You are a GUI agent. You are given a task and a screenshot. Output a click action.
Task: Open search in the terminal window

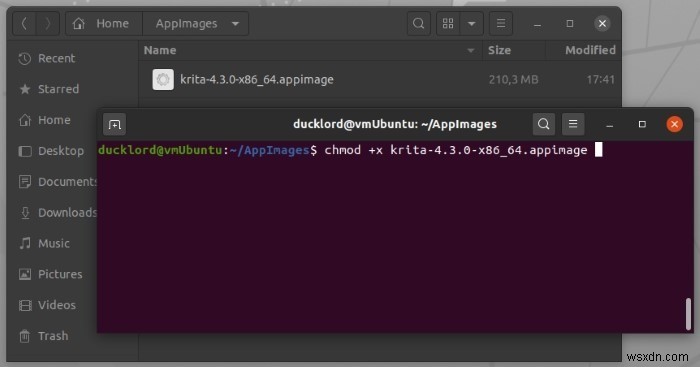pos(543,124)
